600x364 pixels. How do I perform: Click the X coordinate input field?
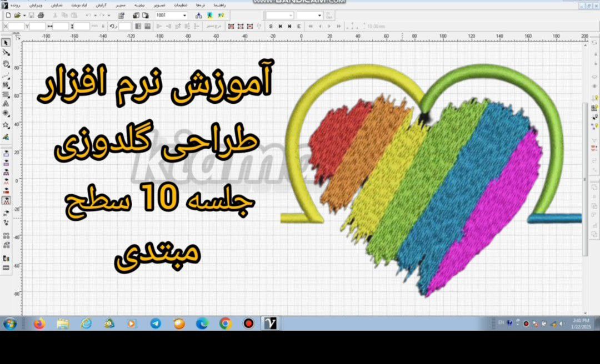pos(16,26)
